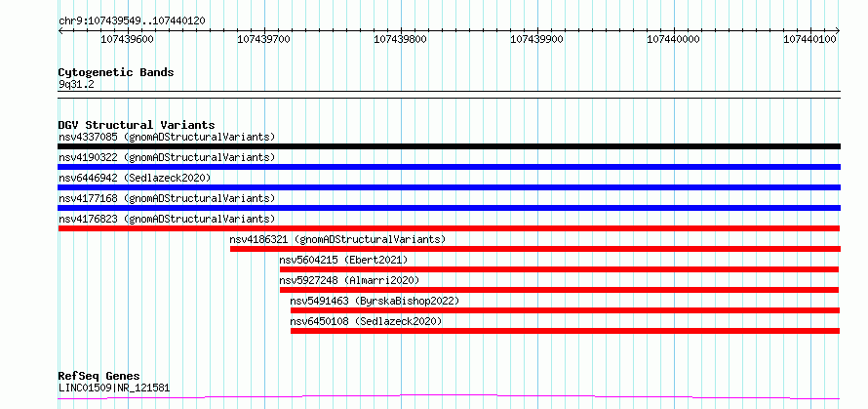
Task: Open variant label nsv5604215 (Ebert2021)
Action: tap(343, 260)
